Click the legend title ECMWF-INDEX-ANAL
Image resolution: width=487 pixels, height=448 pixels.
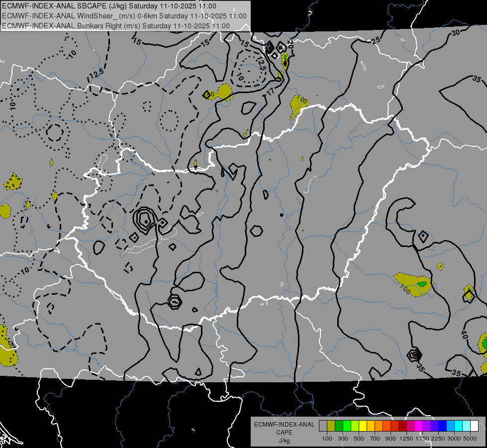click(x=285, y=425)
